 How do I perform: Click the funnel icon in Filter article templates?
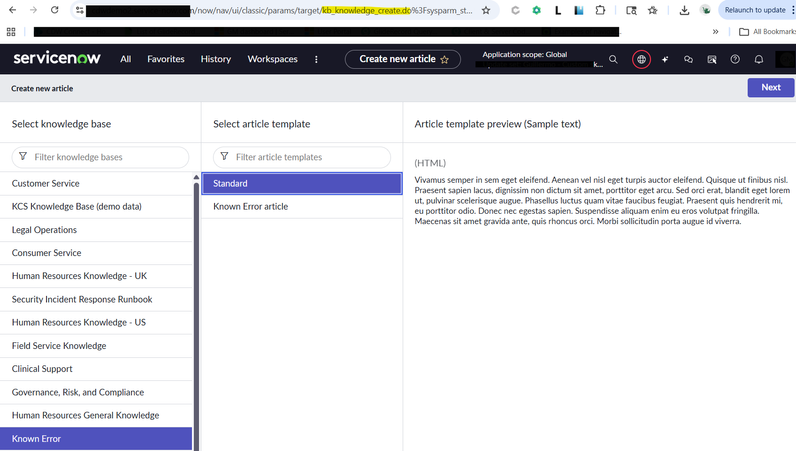tap(224, 156)
